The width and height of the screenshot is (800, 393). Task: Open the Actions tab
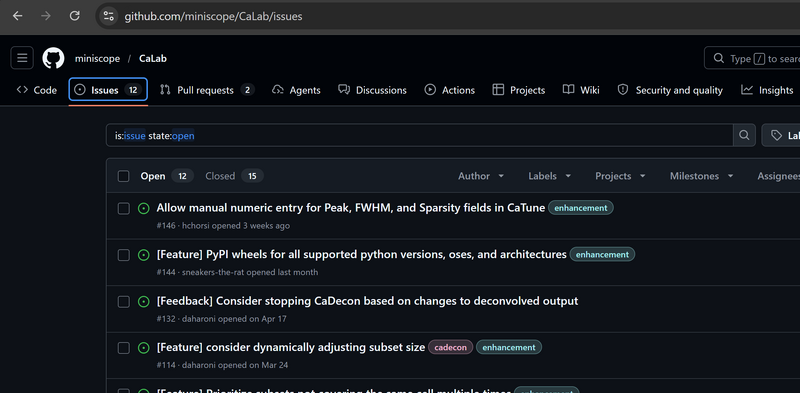[x=450, y=90]
